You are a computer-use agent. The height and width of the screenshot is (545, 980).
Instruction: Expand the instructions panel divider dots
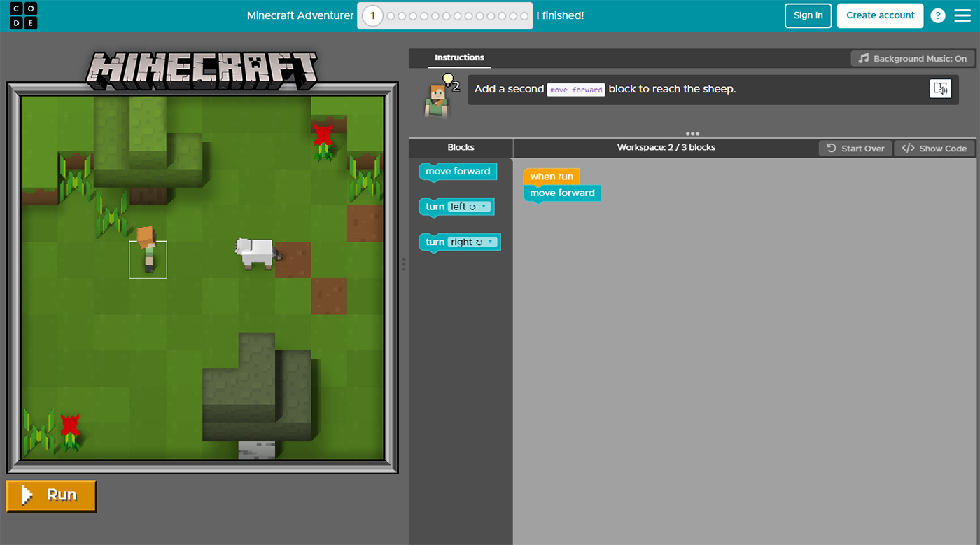692,133
